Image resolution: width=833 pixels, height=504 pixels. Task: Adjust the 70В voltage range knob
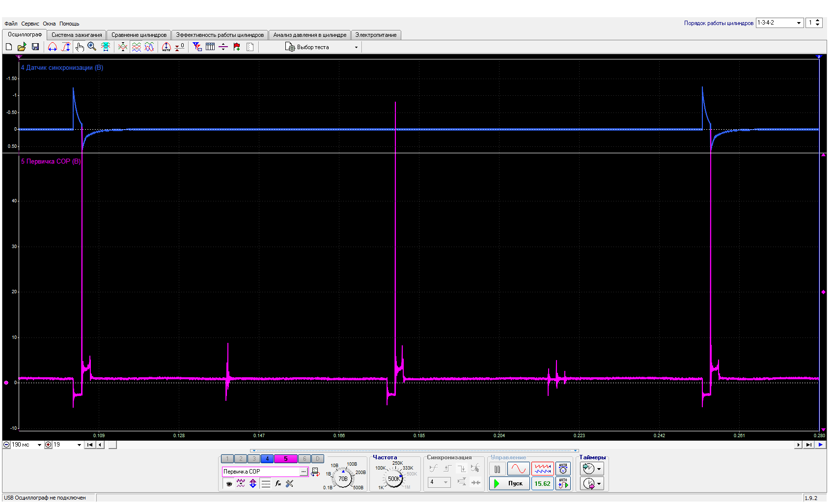[x=343, y=478]
